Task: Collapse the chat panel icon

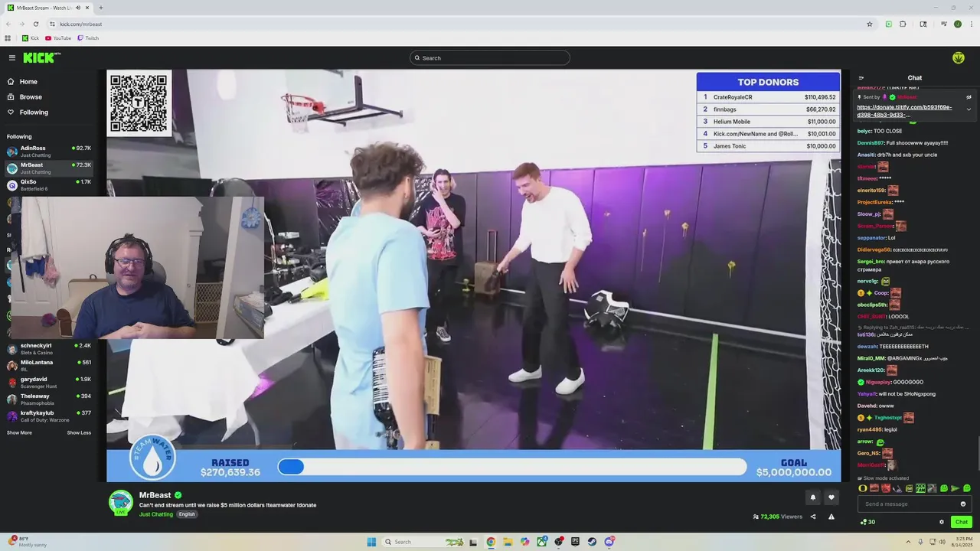Action: pos(861,78)
